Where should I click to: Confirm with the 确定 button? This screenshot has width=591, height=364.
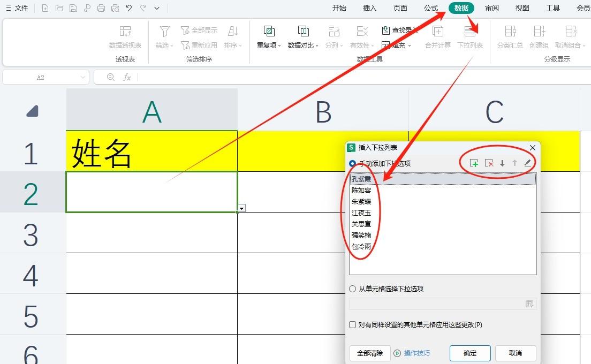(x=470, y=353)
